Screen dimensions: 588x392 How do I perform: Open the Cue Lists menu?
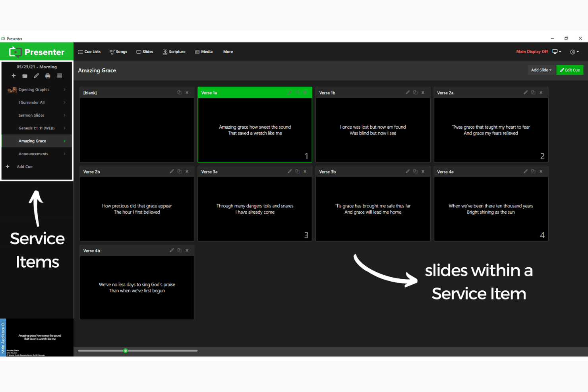point(89,52)
